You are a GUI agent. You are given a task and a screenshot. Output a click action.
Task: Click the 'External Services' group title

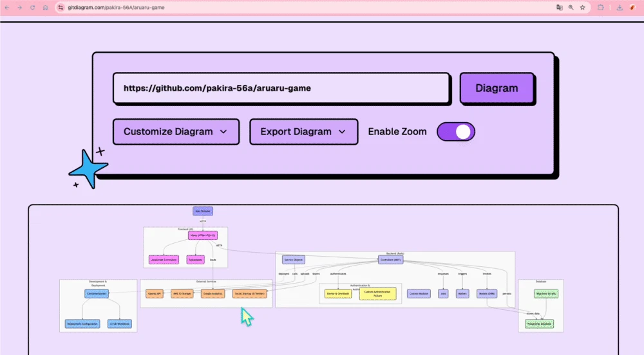[x=206, y=282]
